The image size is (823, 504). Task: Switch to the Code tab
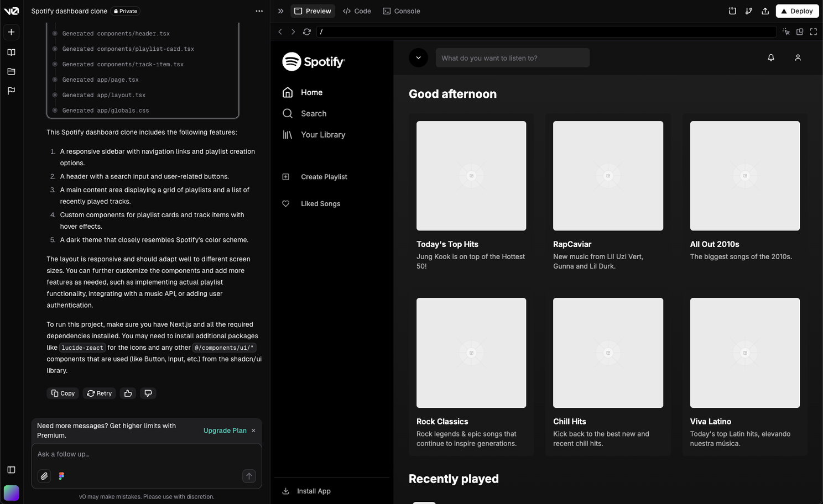coord(357,11)
